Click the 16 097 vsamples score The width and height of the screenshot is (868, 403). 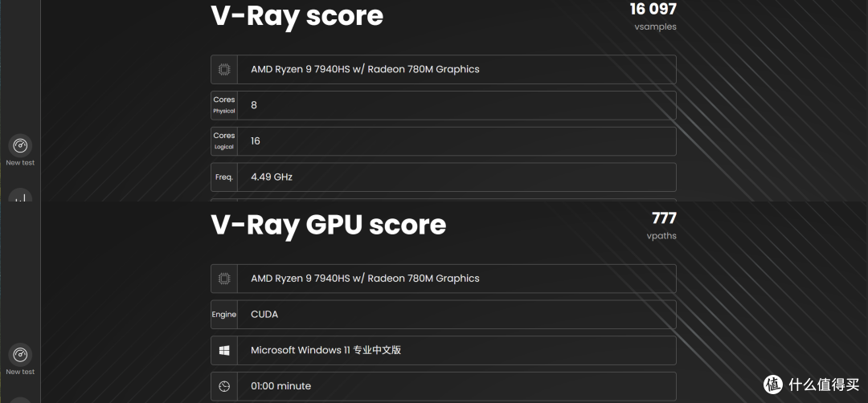tap(653, 8)
